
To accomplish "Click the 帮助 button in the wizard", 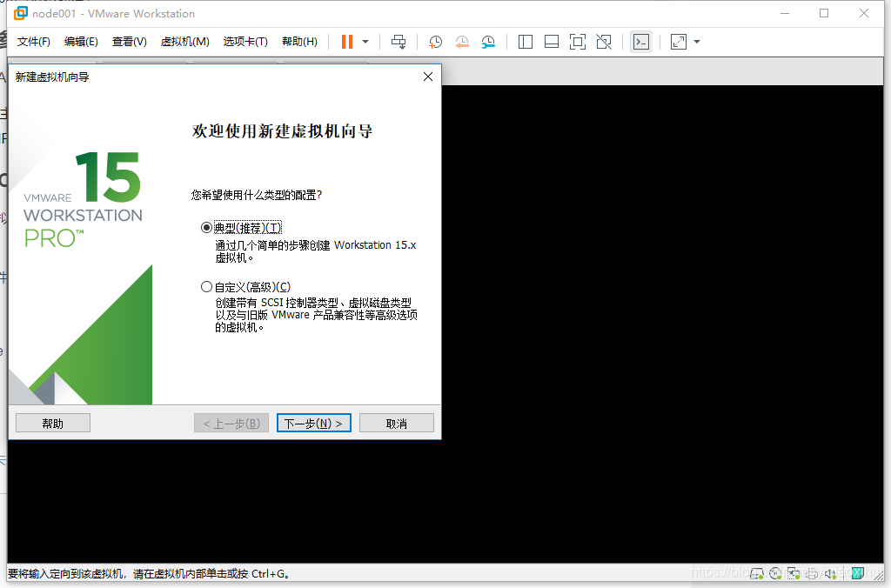I will tap(53, 424).
